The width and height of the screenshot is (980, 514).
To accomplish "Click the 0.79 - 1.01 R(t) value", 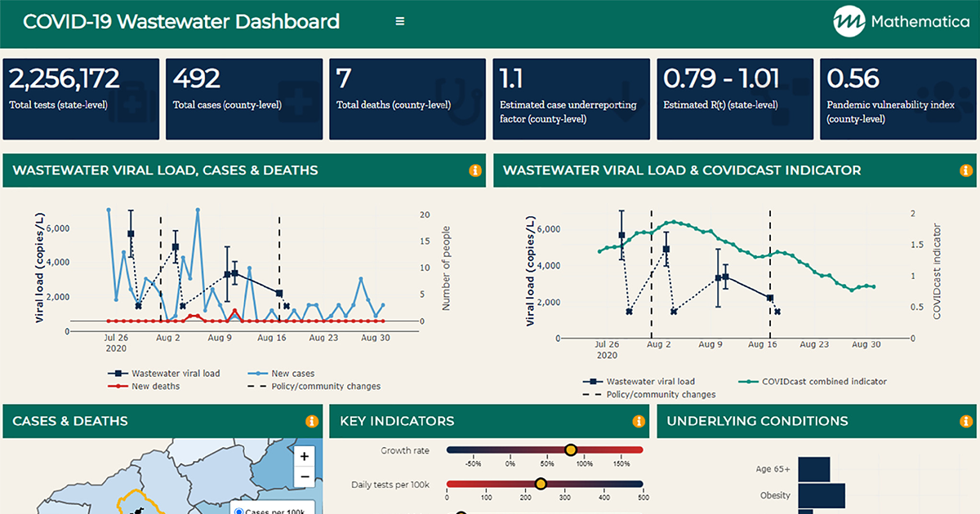I will 721,78.
